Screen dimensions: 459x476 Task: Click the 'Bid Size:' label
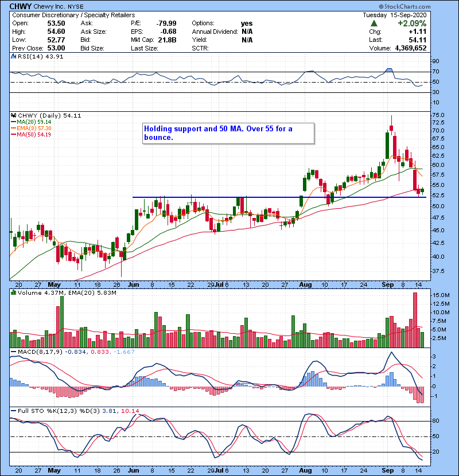(92, 48)
